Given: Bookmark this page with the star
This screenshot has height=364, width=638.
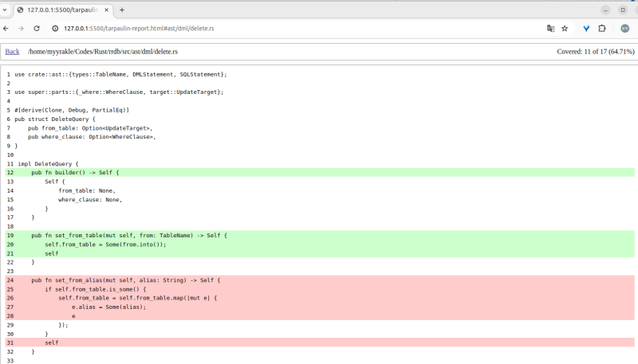Looking at the screenshot, I should [565, 28].
